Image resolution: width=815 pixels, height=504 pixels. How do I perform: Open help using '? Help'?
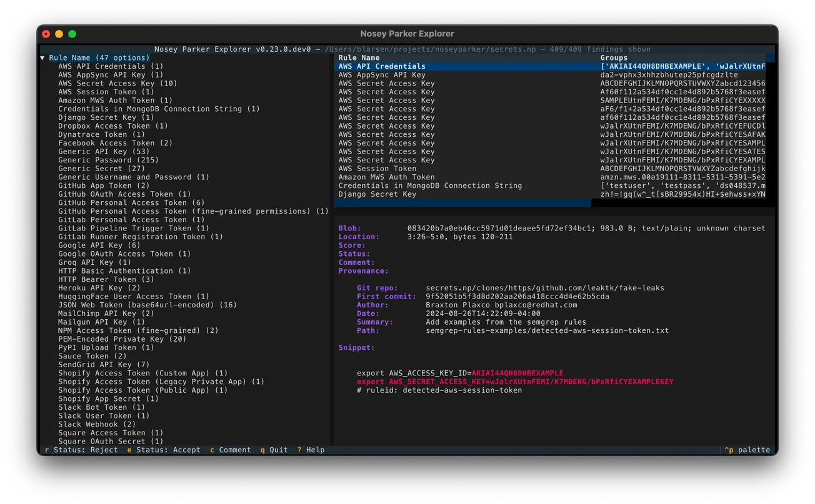pos(310,450)
